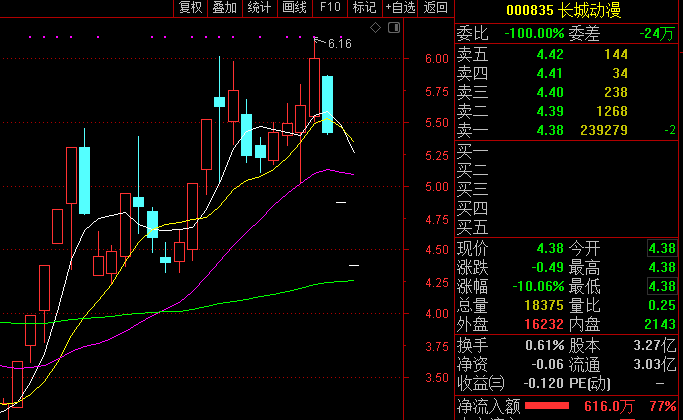Click 涨幅 value -10.06%
683x420 pixels.
(538, 287)
